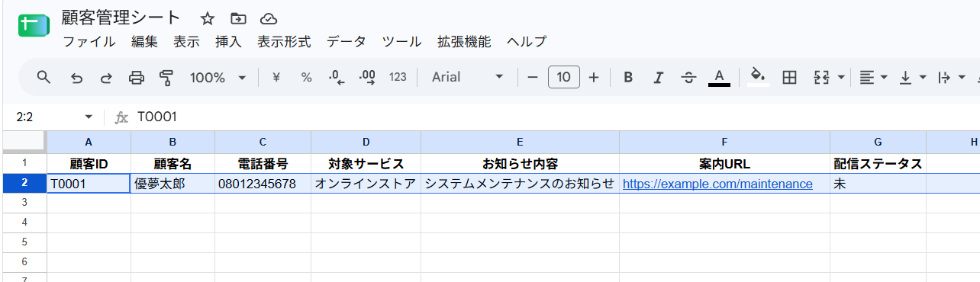Decrease decimal places button
980x282 pixels.
pos(337,77)
